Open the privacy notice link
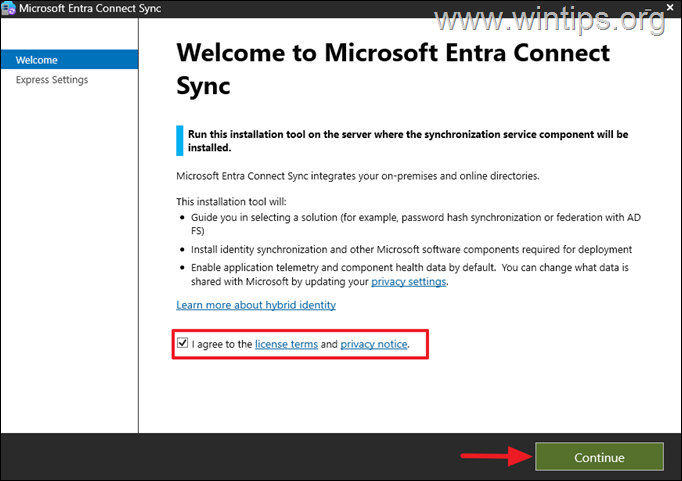This screenshot has width=682, height=481. [374, 344]
